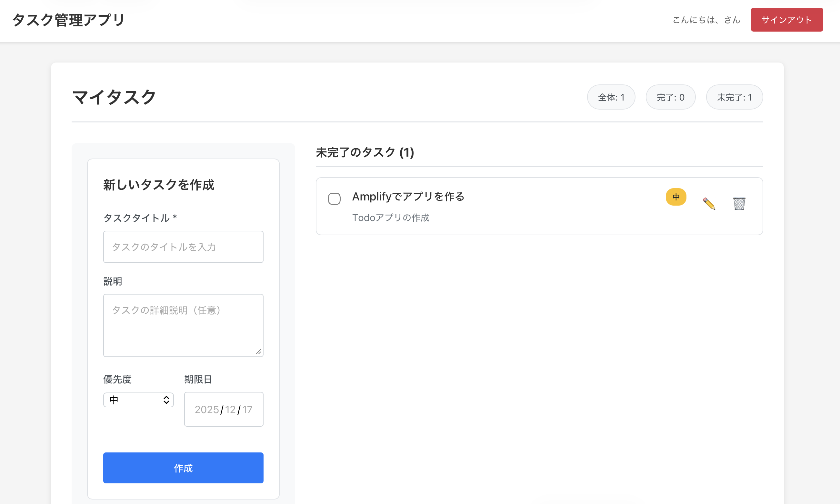Viewport: 840px width, 504px height.
Task: Click the trash can delete icon
Action: click(739, 204)
